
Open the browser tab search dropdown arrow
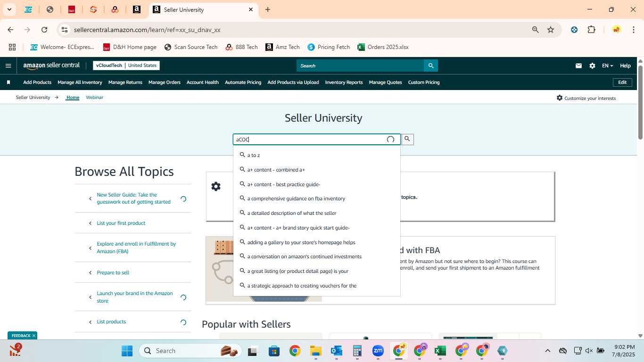point(9,9)
